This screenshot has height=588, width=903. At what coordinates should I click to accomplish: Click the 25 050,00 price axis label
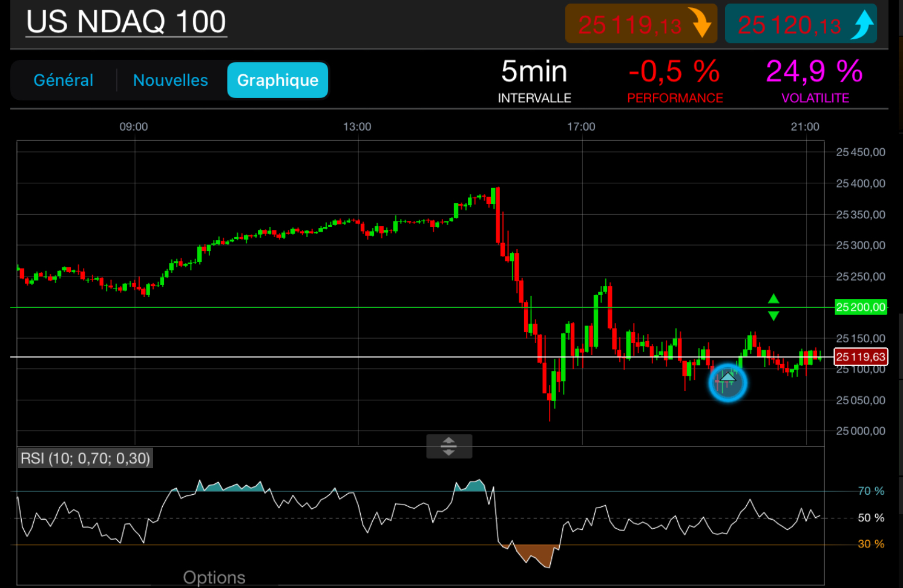tap(861, 400)
